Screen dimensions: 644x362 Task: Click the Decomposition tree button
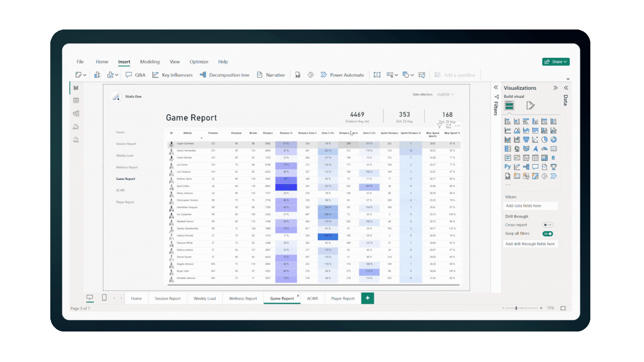click(x=225, y=75)
